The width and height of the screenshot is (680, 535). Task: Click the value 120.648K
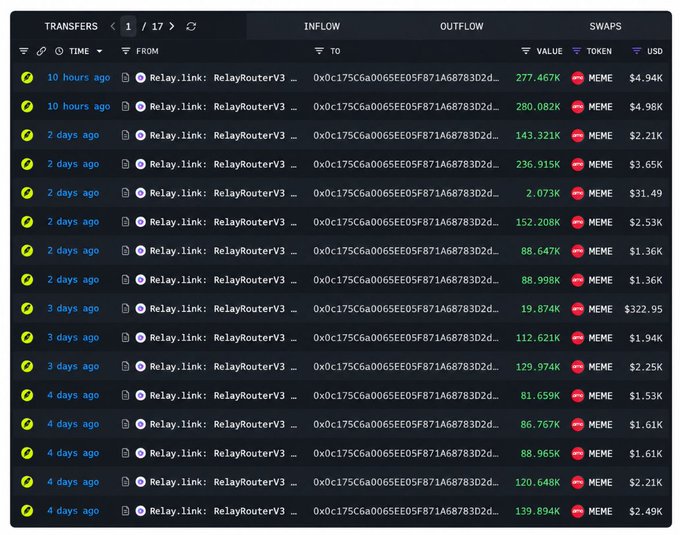coord(538,482)
